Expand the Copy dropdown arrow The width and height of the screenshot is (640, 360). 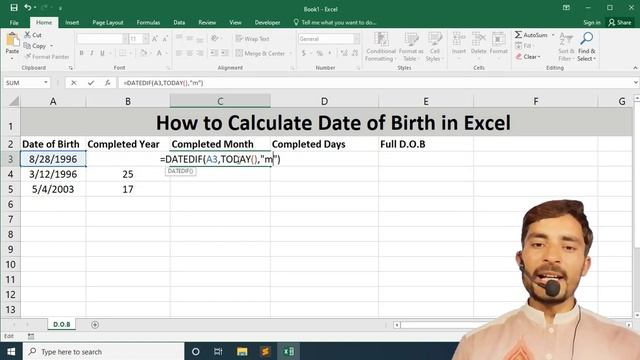(51, 46)
